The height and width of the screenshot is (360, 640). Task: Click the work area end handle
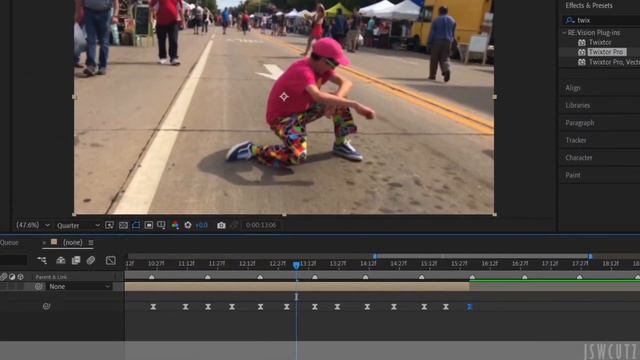pyautogui.click(x=590, y=256)
